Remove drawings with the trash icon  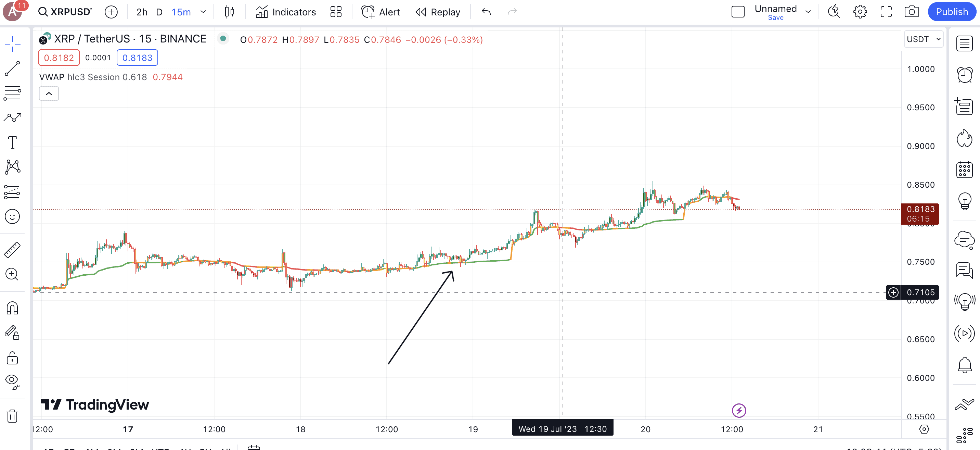(x=12, y=416)
